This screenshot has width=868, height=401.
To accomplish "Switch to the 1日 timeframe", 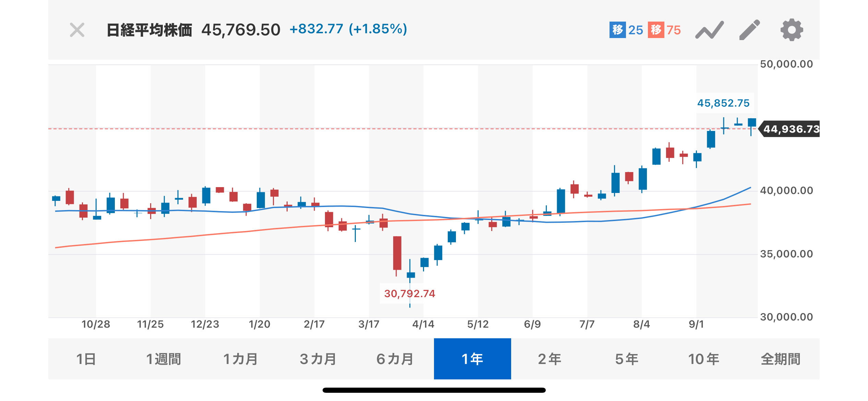I will tap(86, 359).
